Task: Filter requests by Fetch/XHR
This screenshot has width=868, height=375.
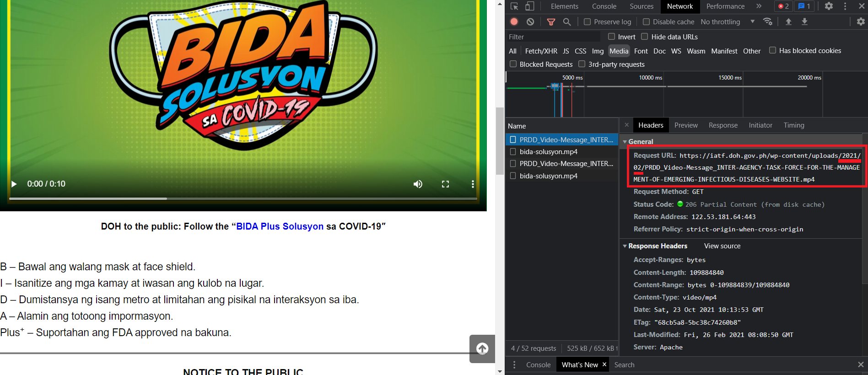Action: [x=541, y=51]
